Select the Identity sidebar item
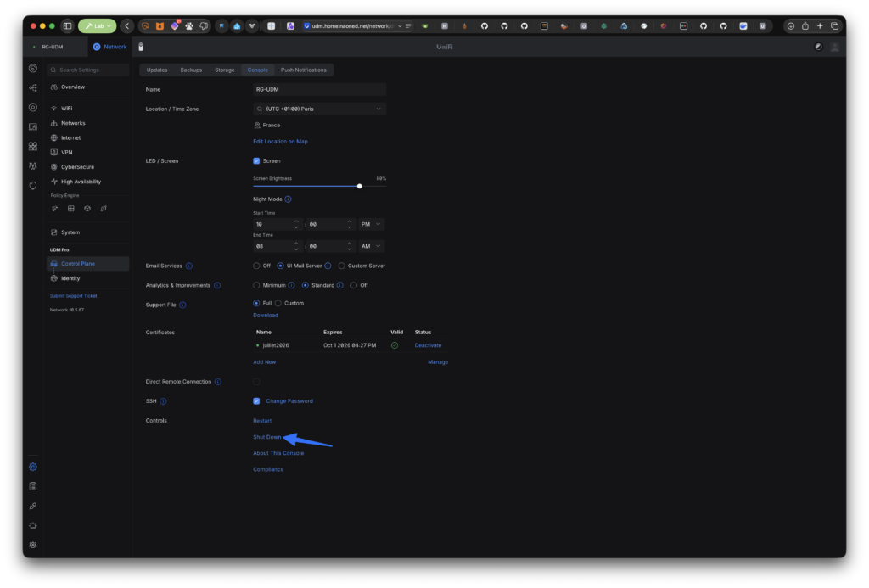This screenshot has height=588, width=869. 87,279
